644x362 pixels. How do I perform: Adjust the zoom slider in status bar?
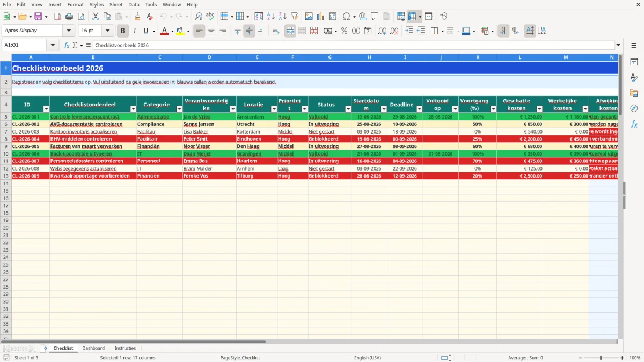(601, 358)
